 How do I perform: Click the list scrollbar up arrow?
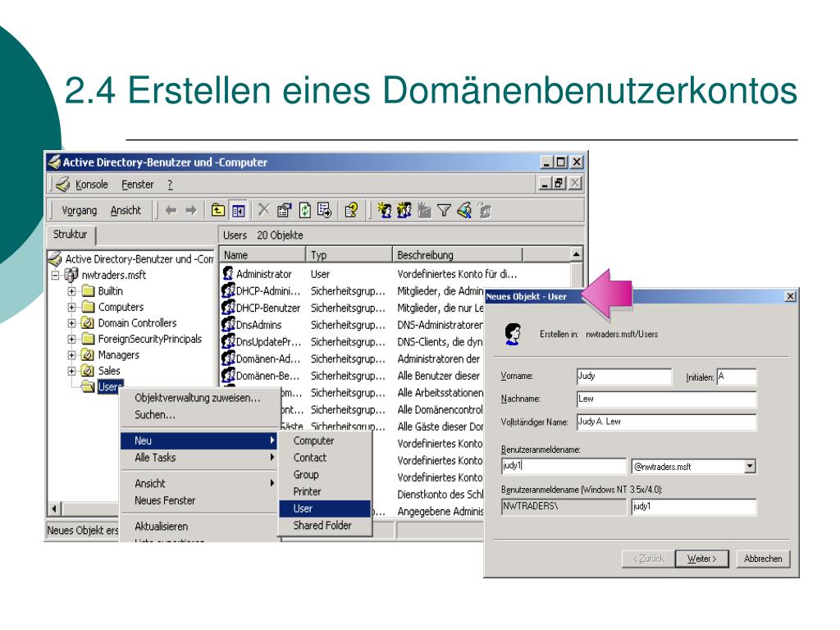tap(577, 254)
